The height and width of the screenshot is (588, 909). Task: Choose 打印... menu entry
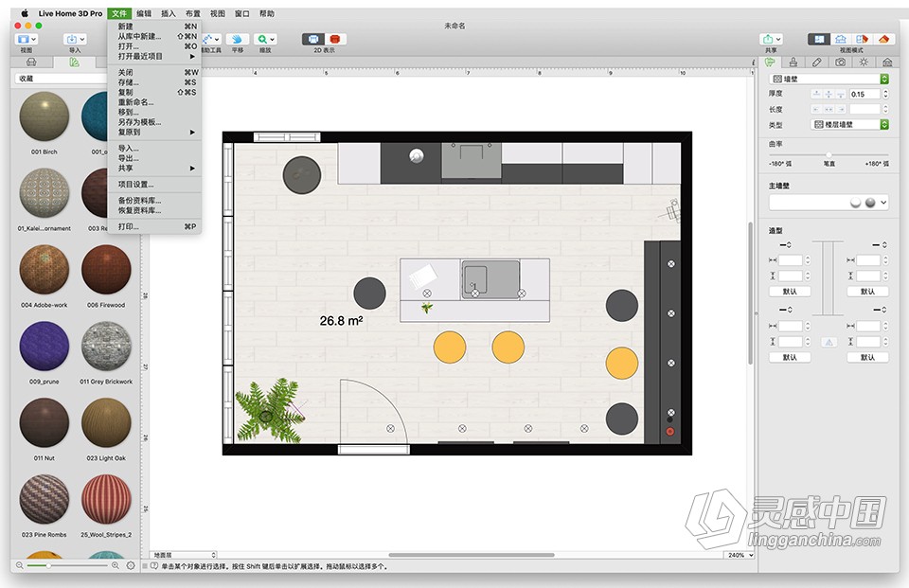point(154,226)
